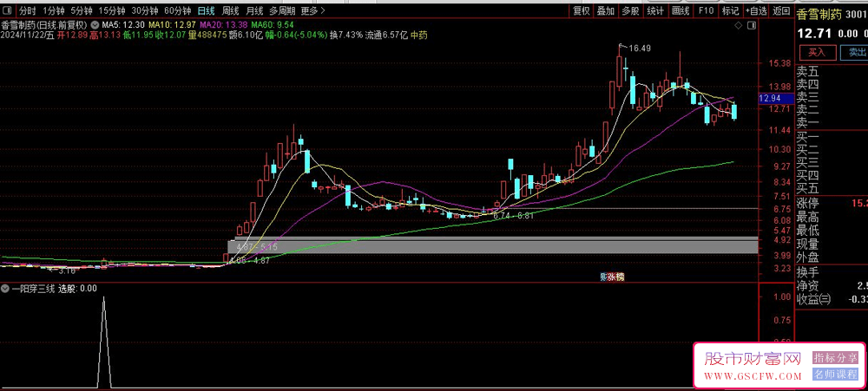Open the 更多 periods dropdown
This screenshot has width=868, height=391.
(x=313, y=10)
